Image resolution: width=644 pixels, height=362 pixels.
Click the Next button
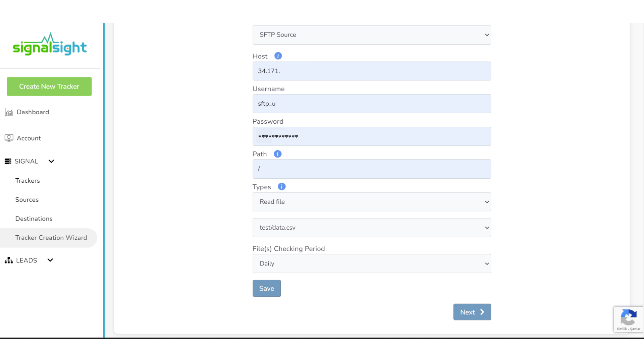472,312
